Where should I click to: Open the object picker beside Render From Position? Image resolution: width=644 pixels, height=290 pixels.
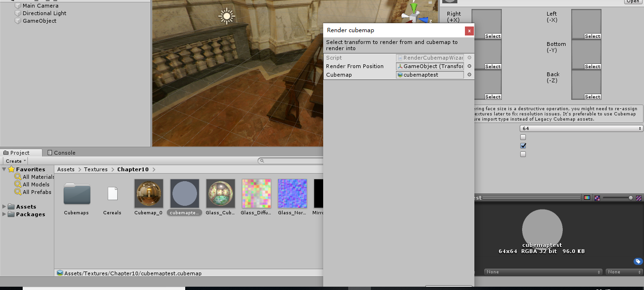[469, 66]
